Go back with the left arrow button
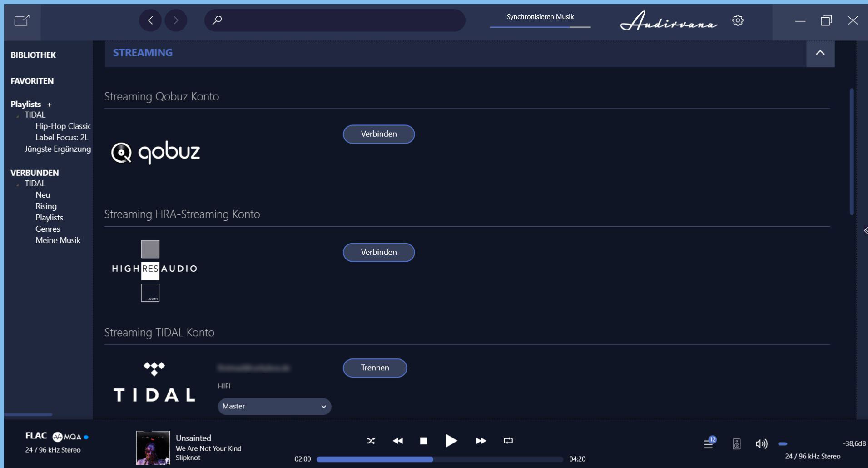Image resolution: width=868 pixels, height=468 pixels. (150, 20)
